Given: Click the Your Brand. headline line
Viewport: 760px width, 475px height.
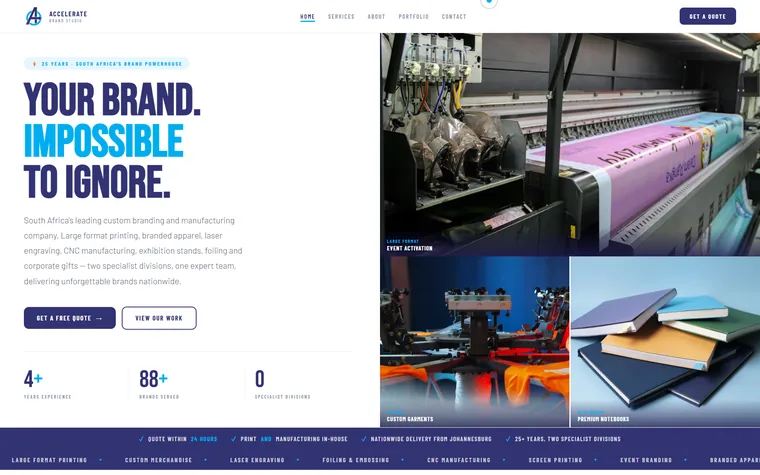Looking at the screenshot, I should tap(112, 99).
